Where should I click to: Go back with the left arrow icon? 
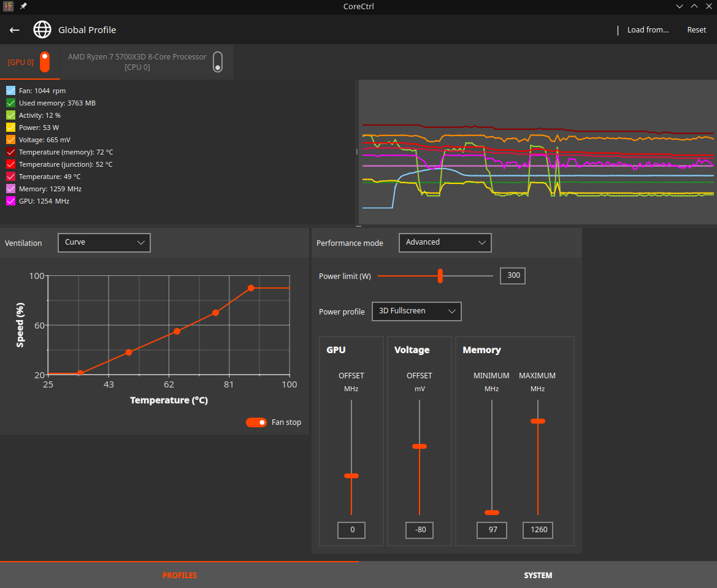(15, 30)
